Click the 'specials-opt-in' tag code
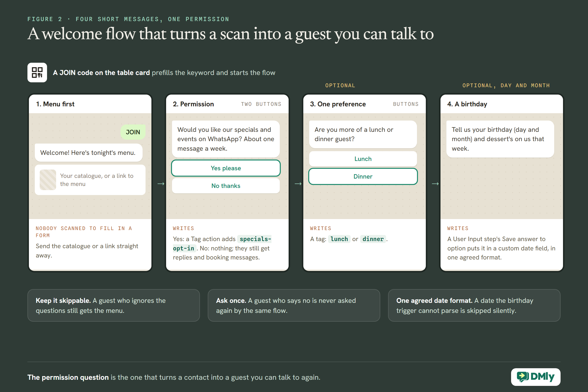The width and height of the screenshot is (588, 392). coord(222,244)
